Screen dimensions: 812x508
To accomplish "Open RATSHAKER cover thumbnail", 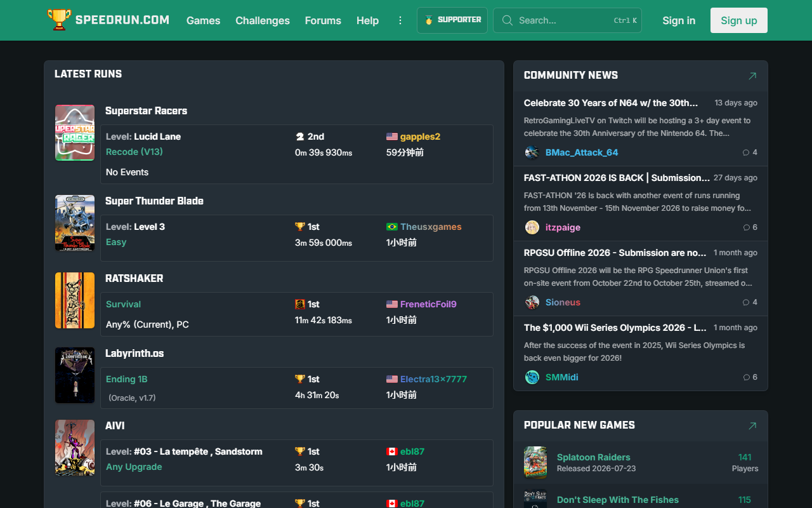I will [x=75, y=300].
